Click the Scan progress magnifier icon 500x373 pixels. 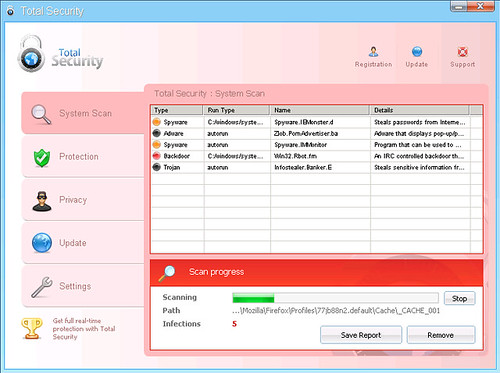tap(167, 273)
